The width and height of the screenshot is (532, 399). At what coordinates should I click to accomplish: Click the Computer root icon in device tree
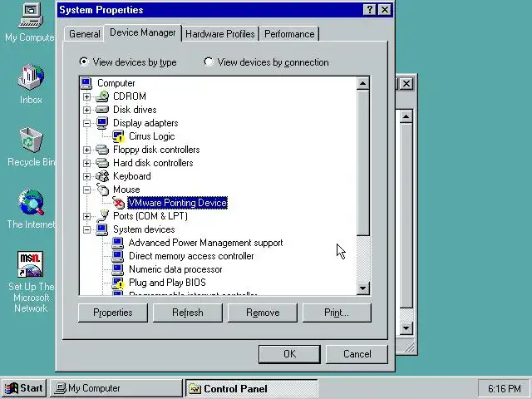[86, 83]
